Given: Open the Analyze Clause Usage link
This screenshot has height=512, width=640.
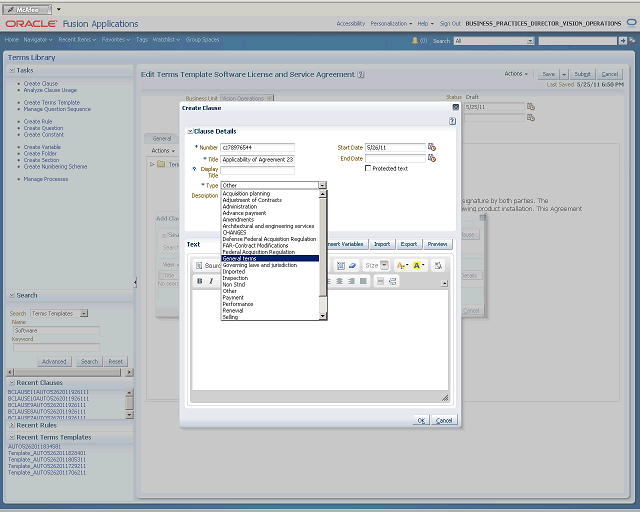Looking at the screenshot, I should coord(50,90).
